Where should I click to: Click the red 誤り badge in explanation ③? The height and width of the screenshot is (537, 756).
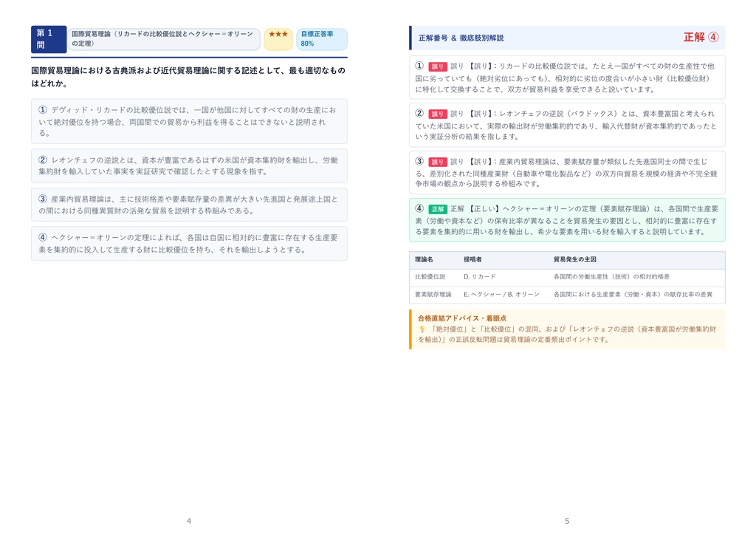click(438, 162)
